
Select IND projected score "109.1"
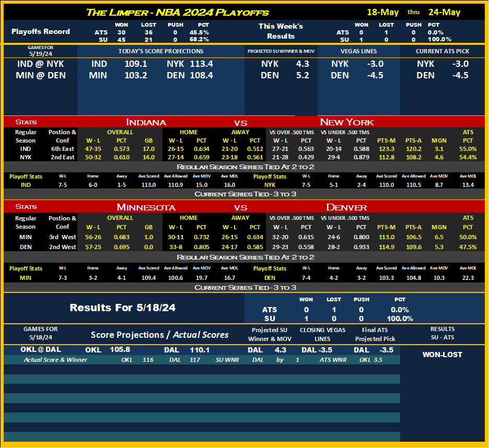[x=136, y=64]
